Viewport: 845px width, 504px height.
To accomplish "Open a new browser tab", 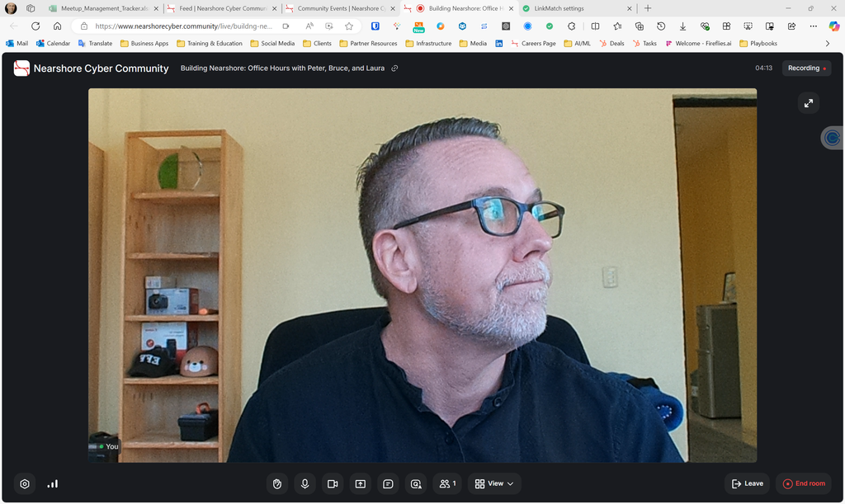I will 648,8.
